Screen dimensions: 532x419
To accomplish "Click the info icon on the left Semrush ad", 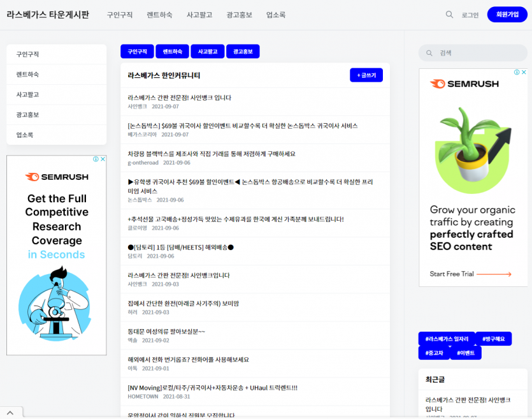I will coord(96,159).
